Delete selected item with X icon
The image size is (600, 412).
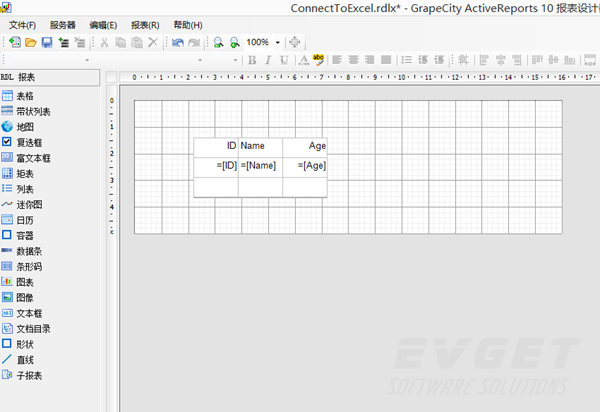[153, 42]
